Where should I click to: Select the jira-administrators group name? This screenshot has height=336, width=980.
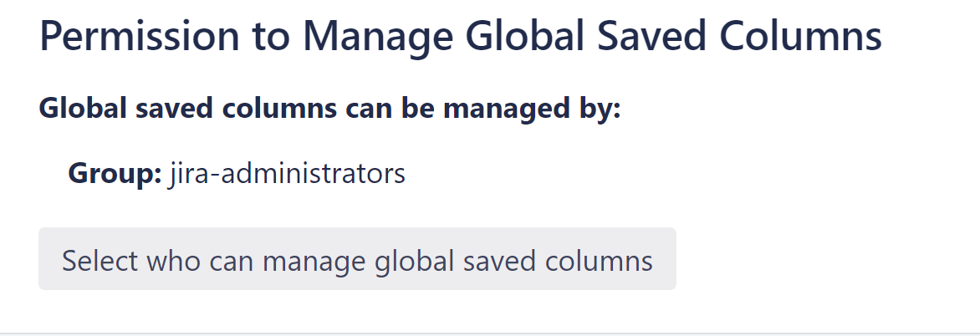click(x=288, y=174)
